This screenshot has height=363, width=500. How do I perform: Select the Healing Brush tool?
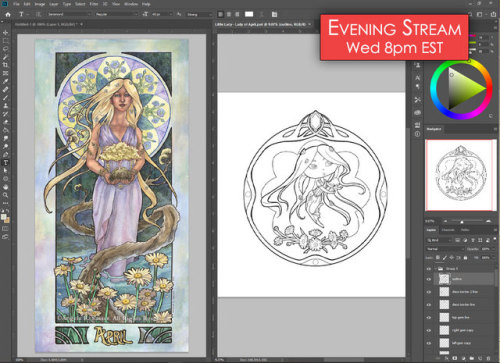(5, 89)
